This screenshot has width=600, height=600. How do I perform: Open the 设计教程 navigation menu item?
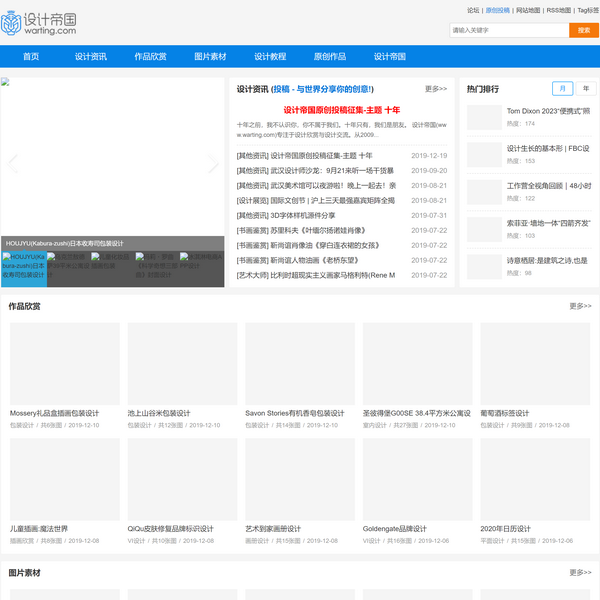[270, 57]
